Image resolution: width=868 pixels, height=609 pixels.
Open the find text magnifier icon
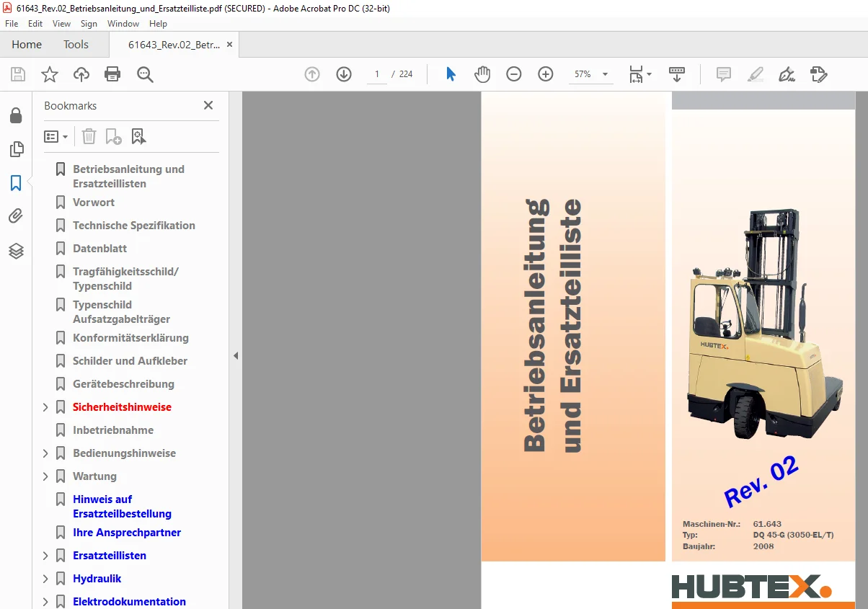coord(145,74)
